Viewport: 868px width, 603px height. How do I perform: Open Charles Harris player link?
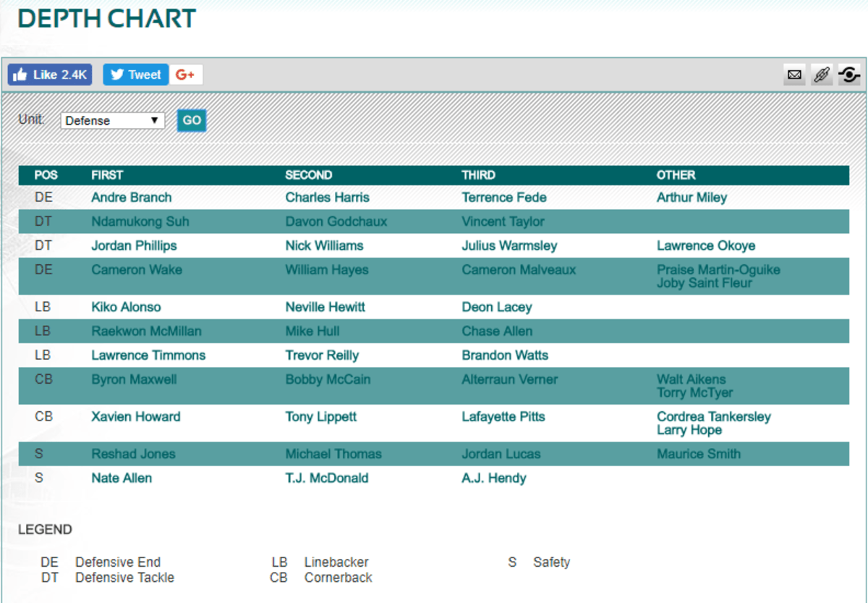coord(327,198)
